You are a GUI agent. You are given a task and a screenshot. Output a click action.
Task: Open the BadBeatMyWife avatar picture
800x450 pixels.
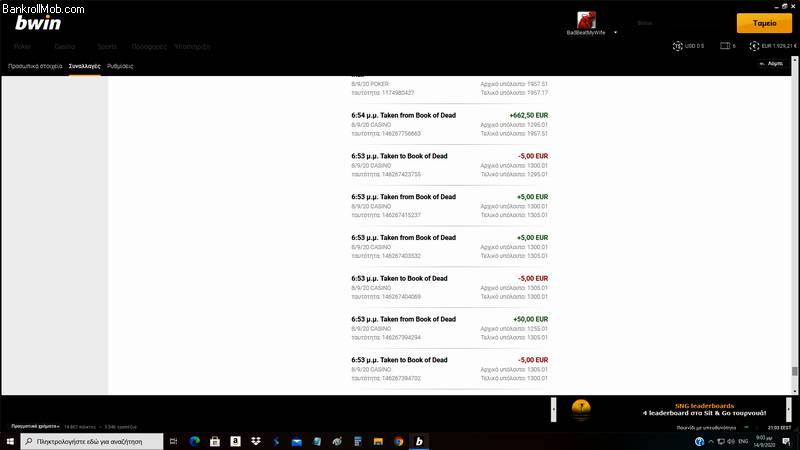point(586,20)
